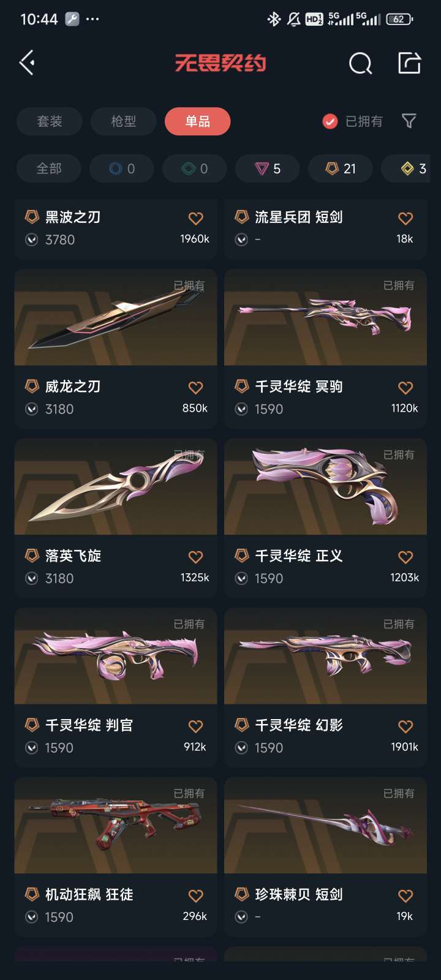Open 千灵华绽 判官 weapon skin image
The width and height of the screenshot is (441, 980).
pyautogui.click(x=116, y=656)
